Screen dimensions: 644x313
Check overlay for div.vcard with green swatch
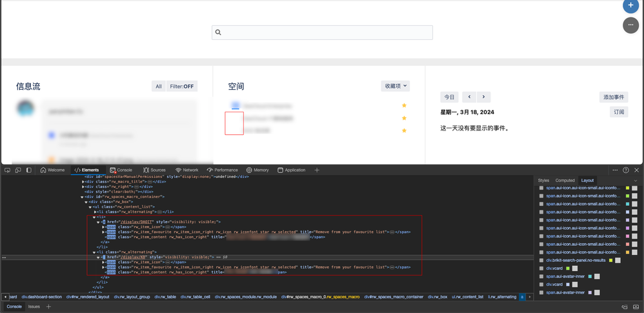(541, 268)
